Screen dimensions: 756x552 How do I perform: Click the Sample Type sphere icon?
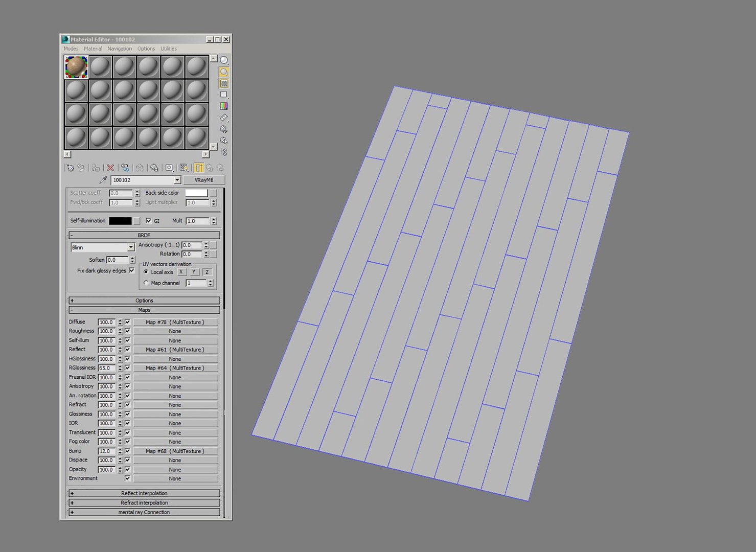tap(224, 60)
